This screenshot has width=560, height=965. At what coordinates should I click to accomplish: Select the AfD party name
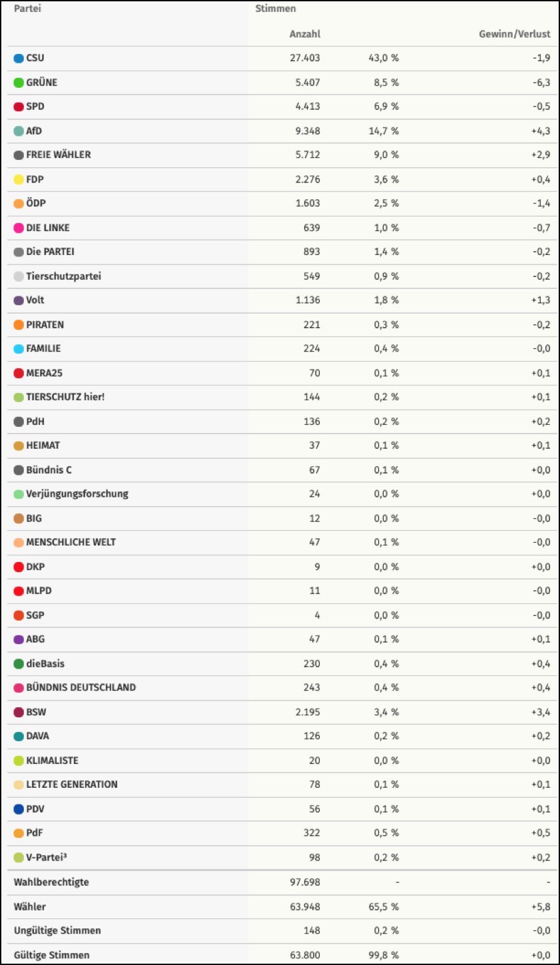click(34, 131)
